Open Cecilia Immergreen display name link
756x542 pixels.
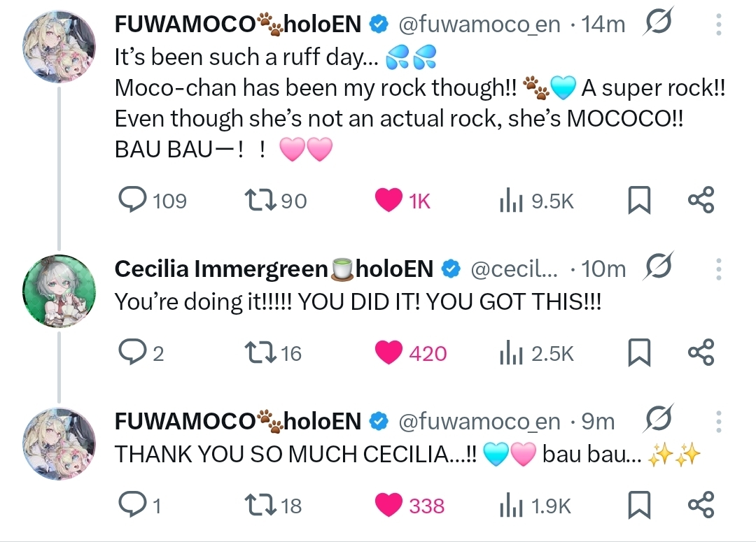220,269
